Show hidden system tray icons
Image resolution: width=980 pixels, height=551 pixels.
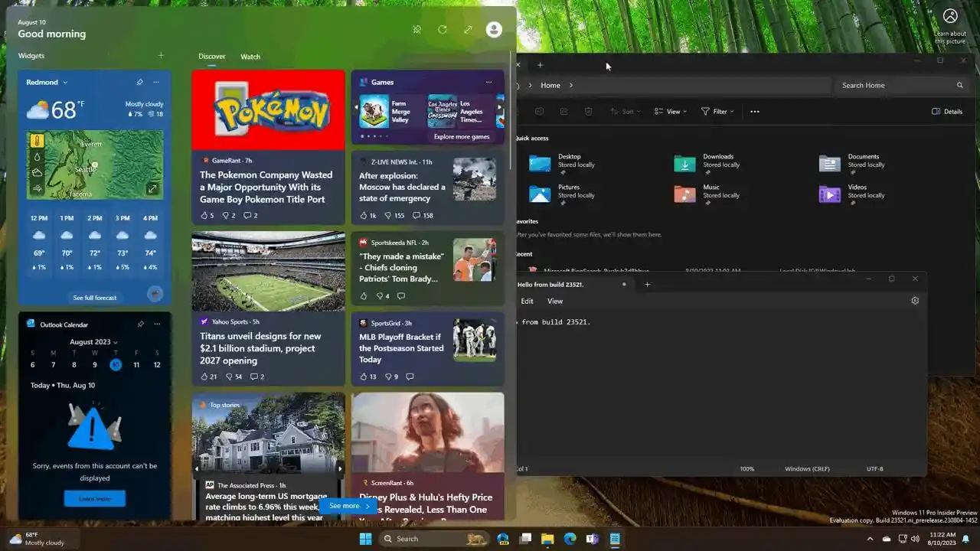point(870,539)
